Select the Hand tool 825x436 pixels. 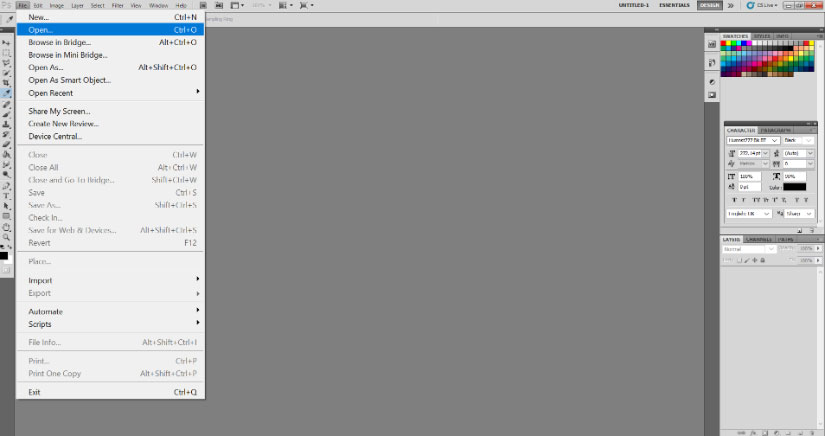click(x=6, y=227)
